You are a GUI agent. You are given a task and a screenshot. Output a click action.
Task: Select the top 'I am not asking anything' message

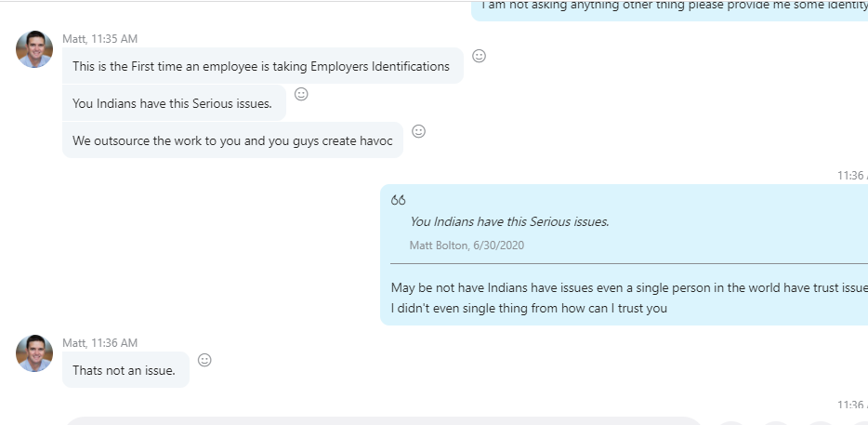[670, 10]
